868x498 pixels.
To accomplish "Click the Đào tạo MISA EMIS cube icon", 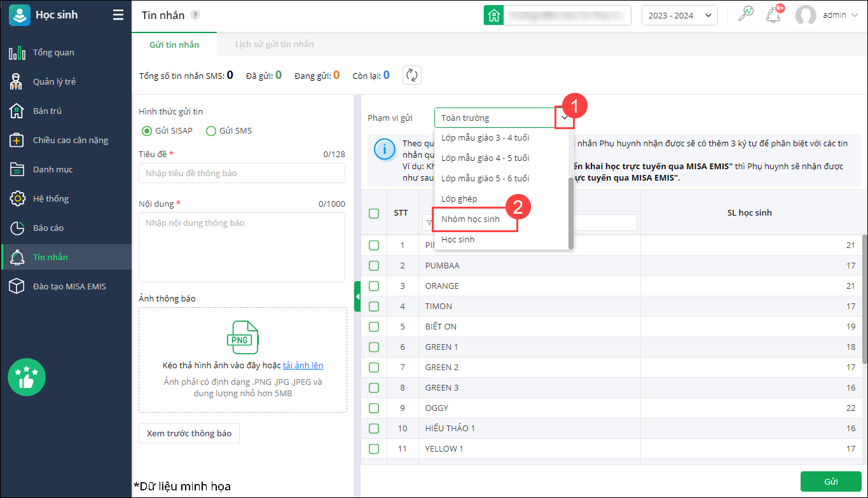I will [17, 286].
